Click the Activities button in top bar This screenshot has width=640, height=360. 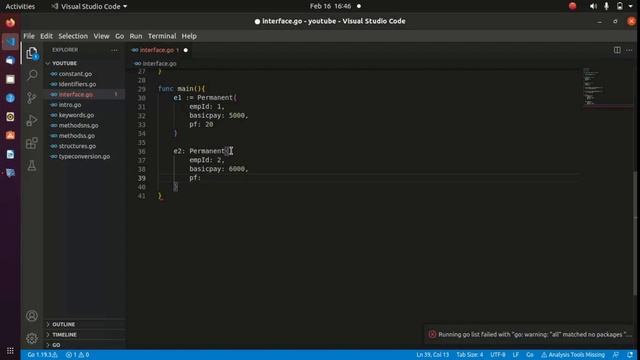pyautogui.click(x=20, y=7)
